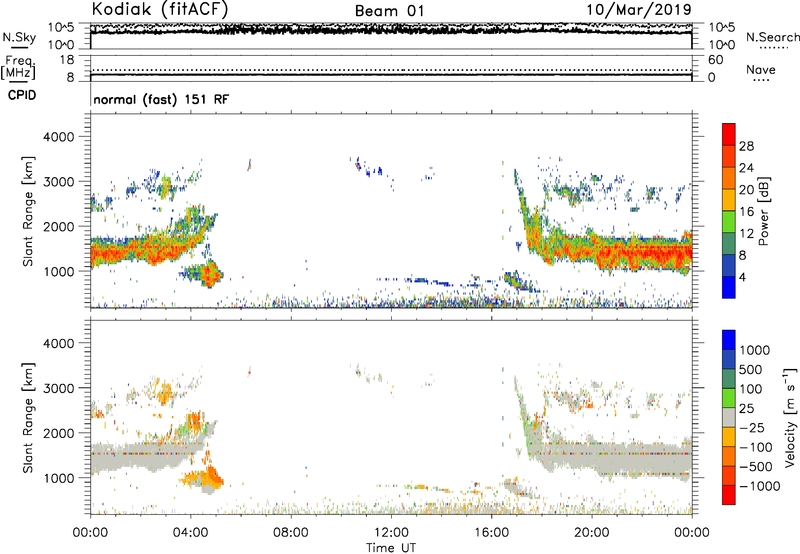Select the 'normal (fast) 151 RF' text

pyautogui.click(x=161, y=99)
